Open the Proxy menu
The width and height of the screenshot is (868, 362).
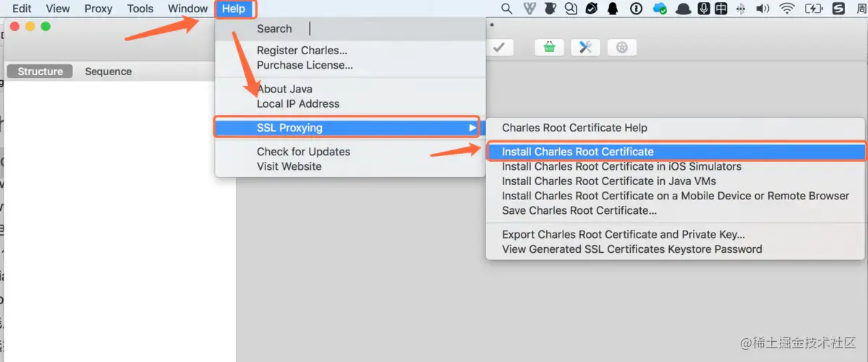coord(98,9)
